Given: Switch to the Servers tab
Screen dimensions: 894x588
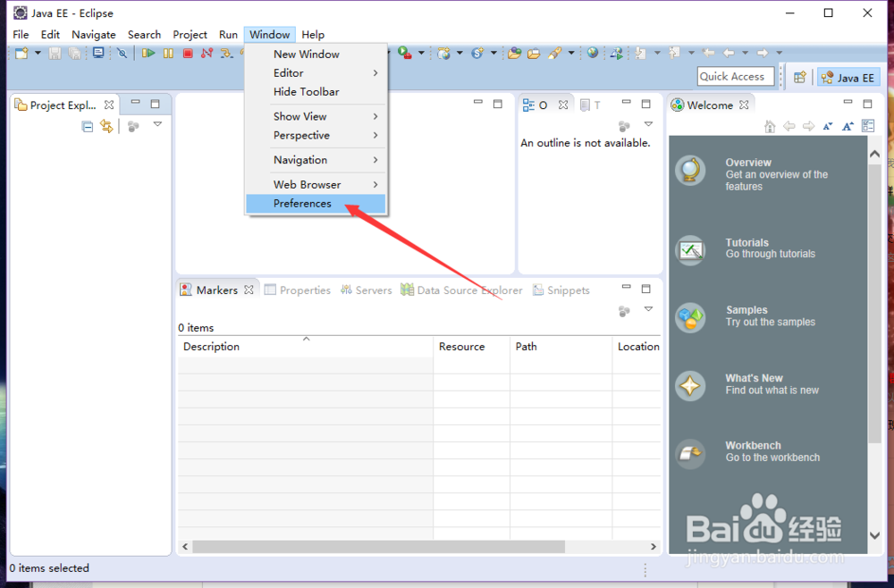Looking at the screenshot, I should (366, 290).
